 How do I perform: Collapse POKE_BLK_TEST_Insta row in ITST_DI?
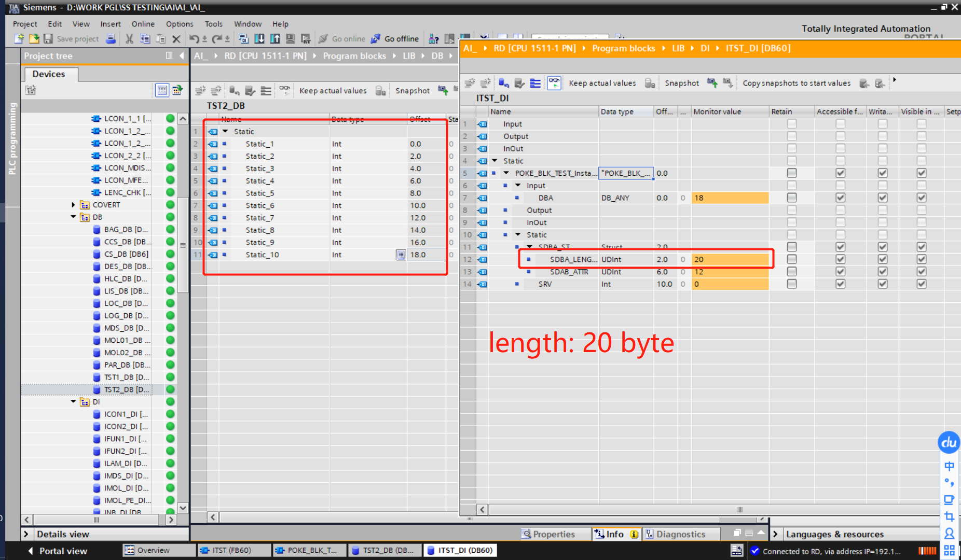coord(506,173)
